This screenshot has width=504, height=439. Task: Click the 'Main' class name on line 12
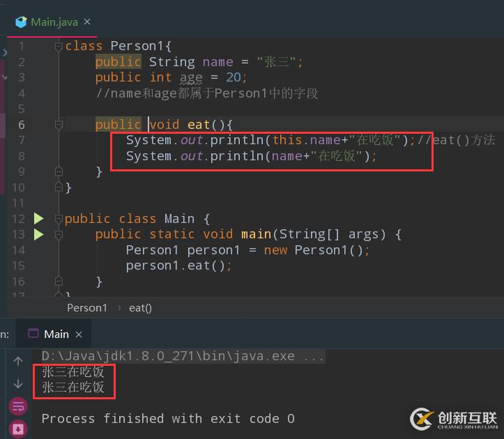[x=179, y=219]
